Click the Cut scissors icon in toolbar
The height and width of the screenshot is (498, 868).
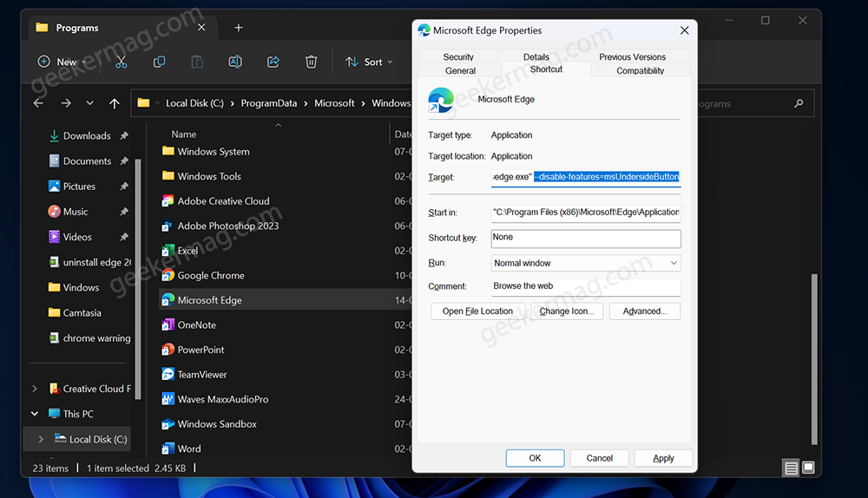pos(122,62)
